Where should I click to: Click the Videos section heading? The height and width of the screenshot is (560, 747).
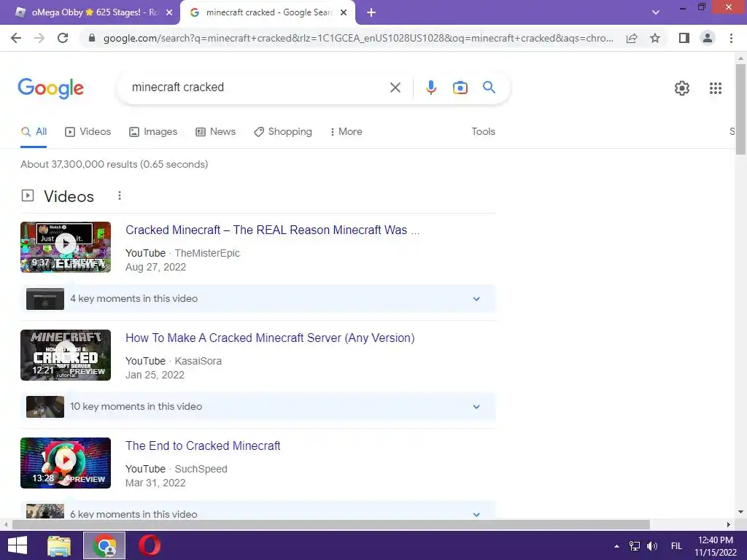(x=69, y=196)
